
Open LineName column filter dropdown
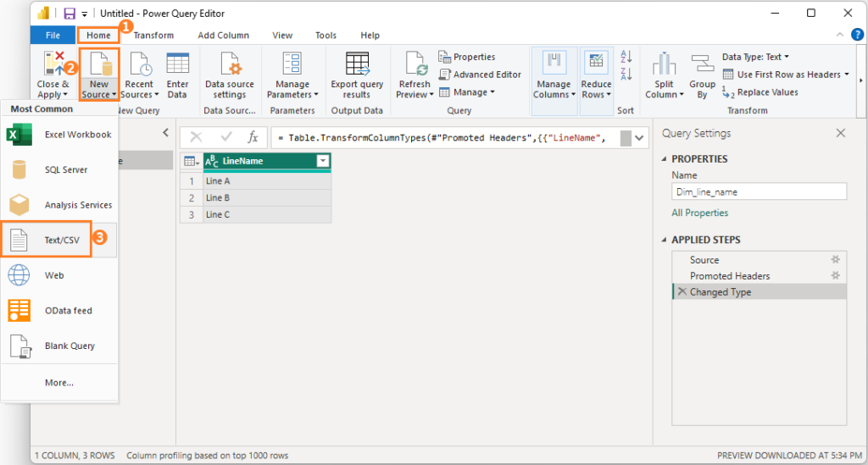(x=323, y=161)
